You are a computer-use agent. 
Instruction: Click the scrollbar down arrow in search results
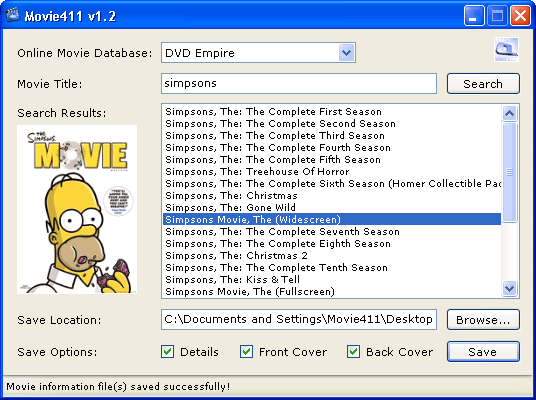pos(509,288)
